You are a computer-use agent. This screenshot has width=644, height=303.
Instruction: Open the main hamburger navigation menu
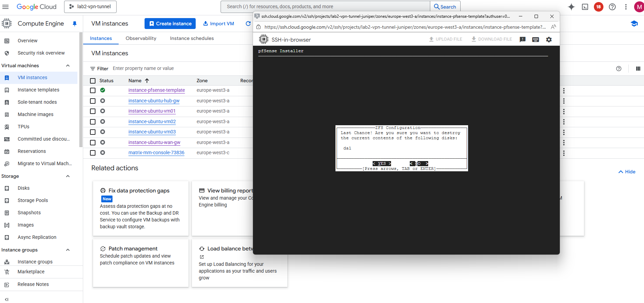coord(5,7)
